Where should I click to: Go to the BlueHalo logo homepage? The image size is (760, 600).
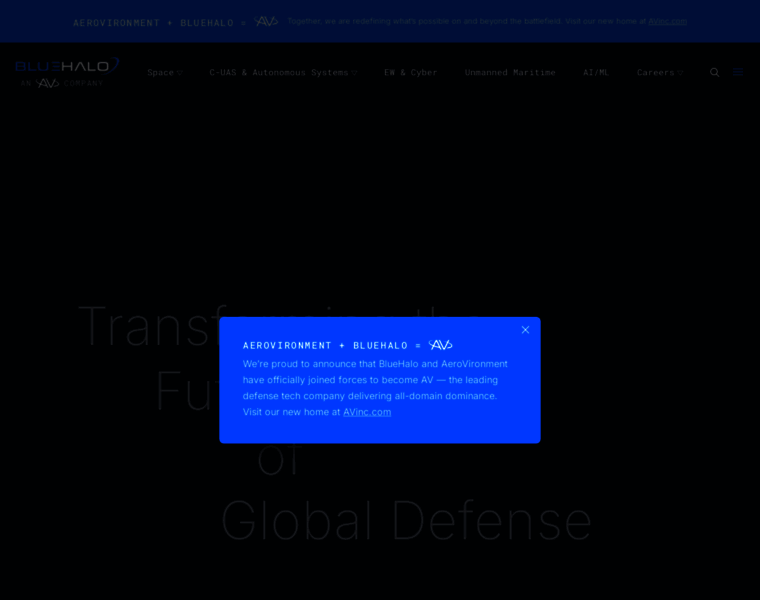67,72
